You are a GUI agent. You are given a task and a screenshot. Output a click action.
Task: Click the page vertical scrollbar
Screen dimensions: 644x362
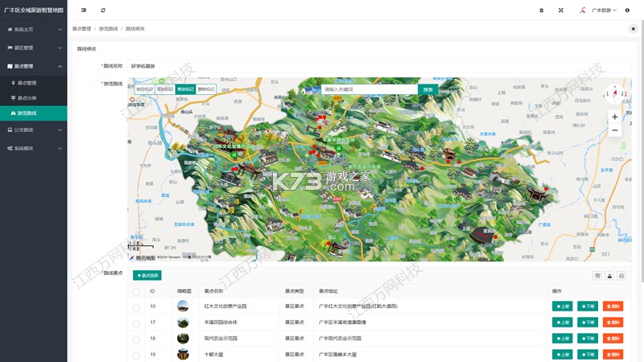coord(642,152)
